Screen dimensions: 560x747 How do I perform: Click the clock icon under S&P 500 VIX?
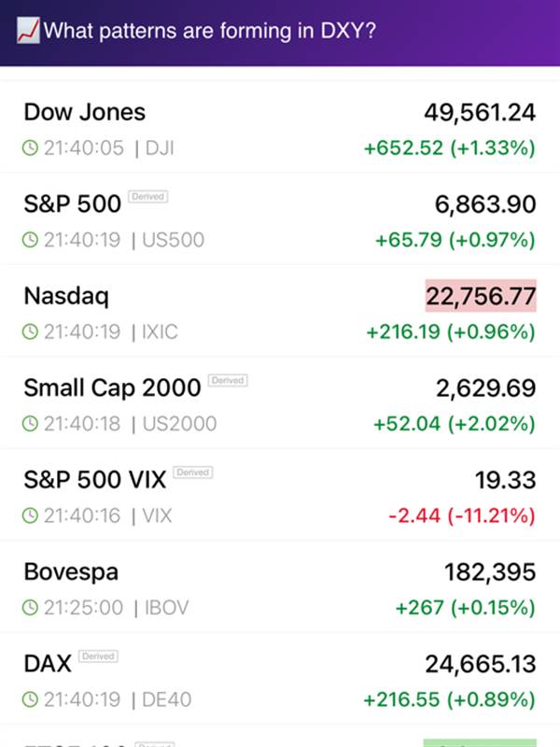[31, 515]
